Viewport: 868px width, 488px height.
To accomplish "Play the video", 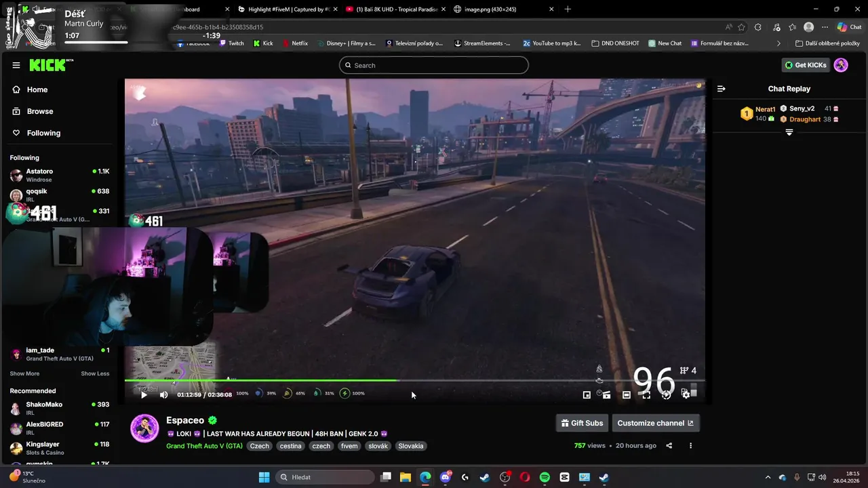I will 144,394.
